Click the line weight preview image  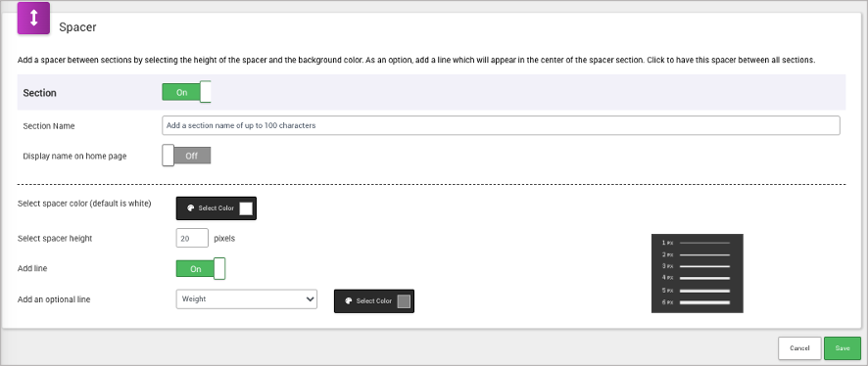click(698, 273)
